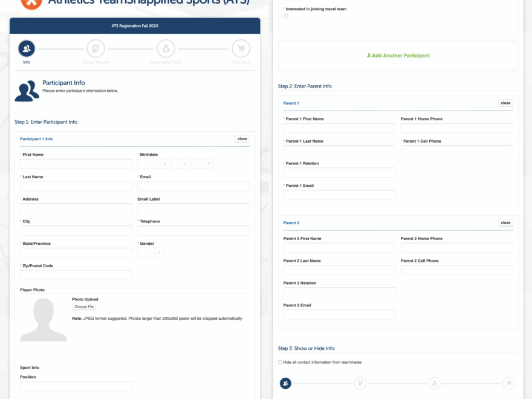Click the Docs & Waivers step icon
Screen dimensions: 532x399
[96, 48]
